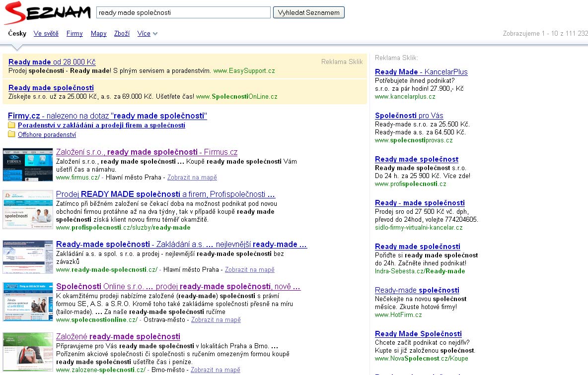Click the Společnosti Online site thumbnail

click(x=28, y=302)
